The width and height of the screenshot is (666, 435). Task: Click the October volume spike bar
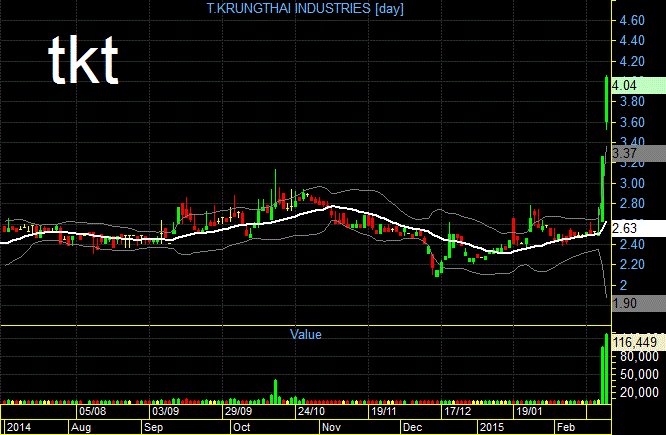click(275, 391)
